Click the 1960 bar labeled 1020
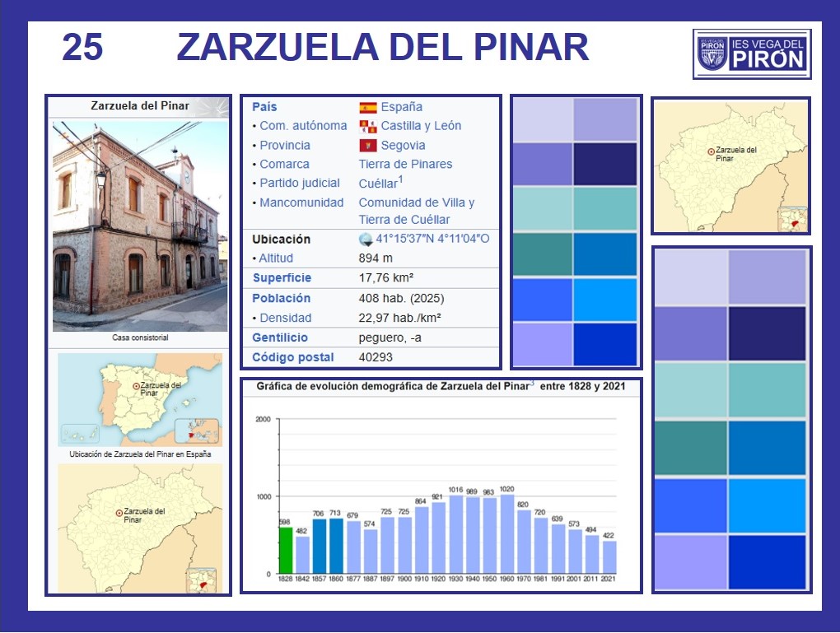The width and height of the screenshot is (840, 633). point(506,533)
